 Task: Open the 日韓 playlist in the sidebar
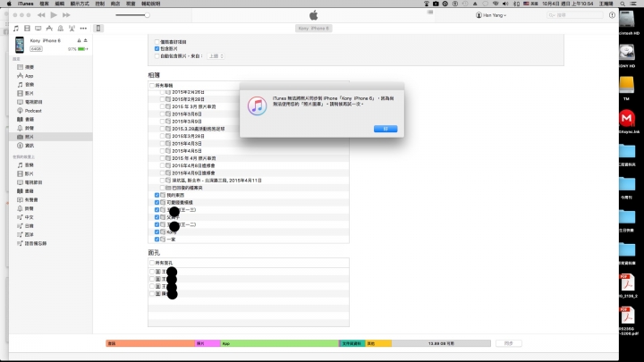coord(30,226)
